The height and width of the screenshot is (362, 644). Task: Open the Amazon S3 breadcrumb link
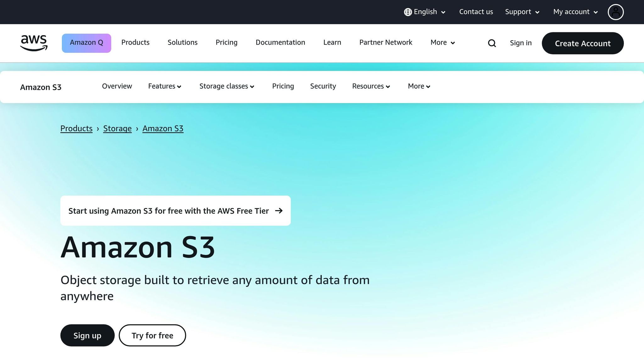[163, 129]
